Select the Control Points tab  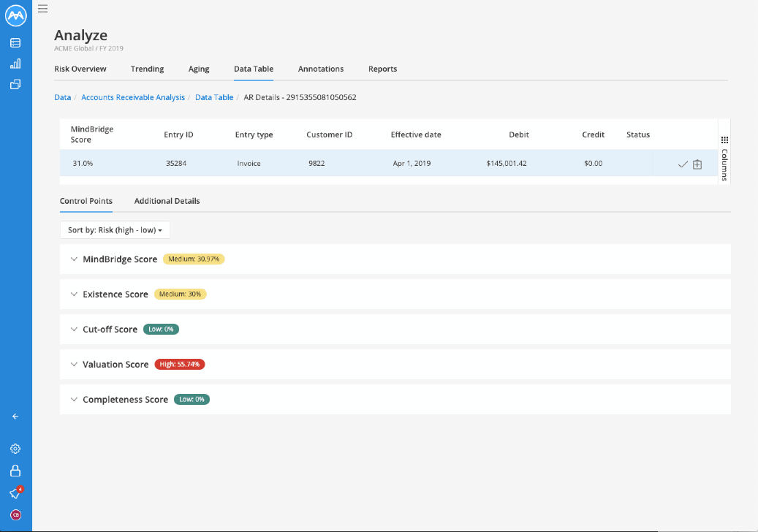(x=86, y=201)
